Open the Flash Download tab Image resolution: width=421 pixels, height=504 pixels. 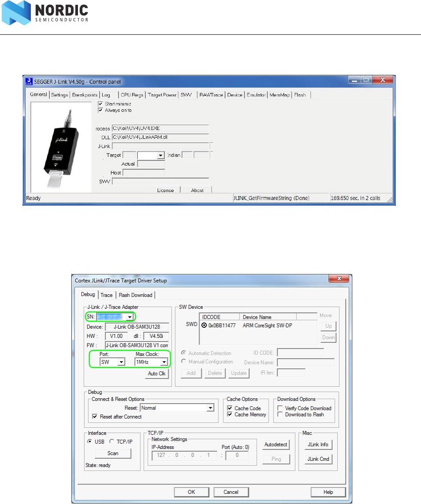[135, 295]
